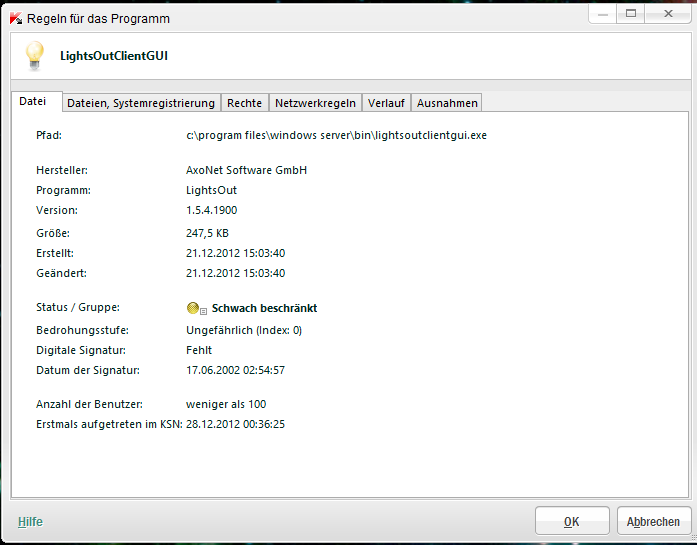Maximize the Regeln für das Programm window

point(631,14)
